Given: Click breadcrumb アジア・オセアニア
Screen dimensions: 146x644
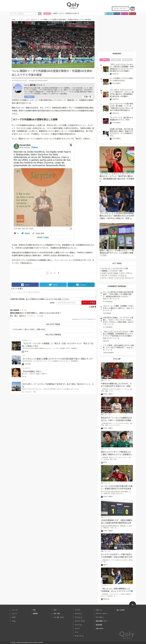Looking at the screenshot, I should click(31, 19).
